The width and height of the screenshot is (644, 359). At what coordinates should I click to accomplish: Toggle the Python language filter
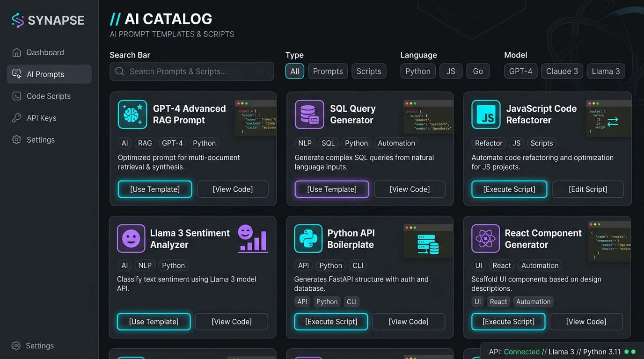418,72
